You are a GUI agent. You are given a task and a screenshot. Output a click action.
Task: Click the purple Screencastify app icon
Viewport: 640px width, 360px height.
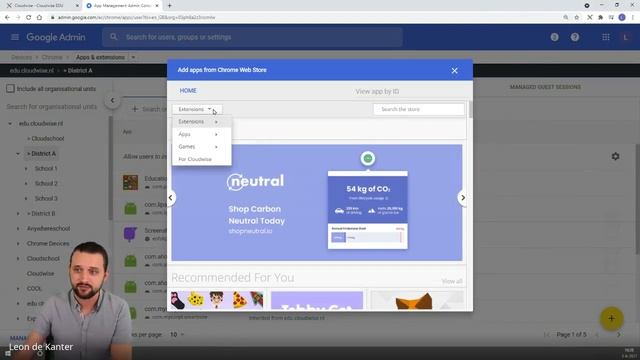(x=130, y=234)
